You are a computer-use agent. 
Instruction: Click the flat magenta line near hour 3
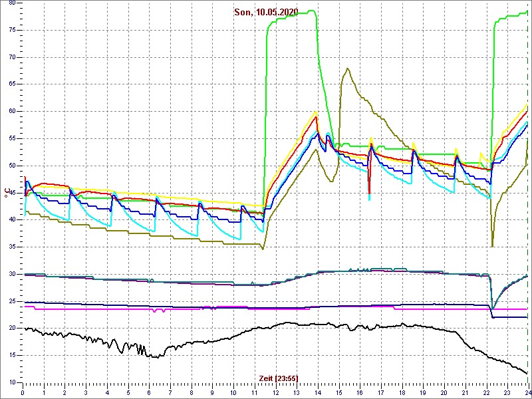click(86, 309)
